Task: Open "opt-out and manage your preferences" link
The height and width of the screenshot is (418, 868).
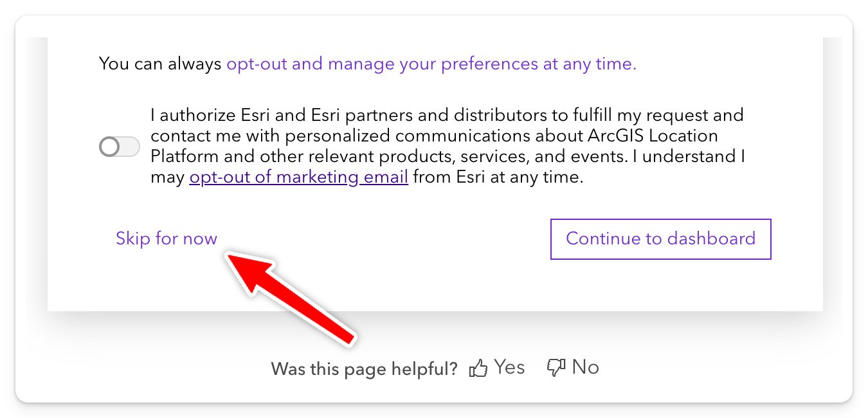Action: [431, 64]
